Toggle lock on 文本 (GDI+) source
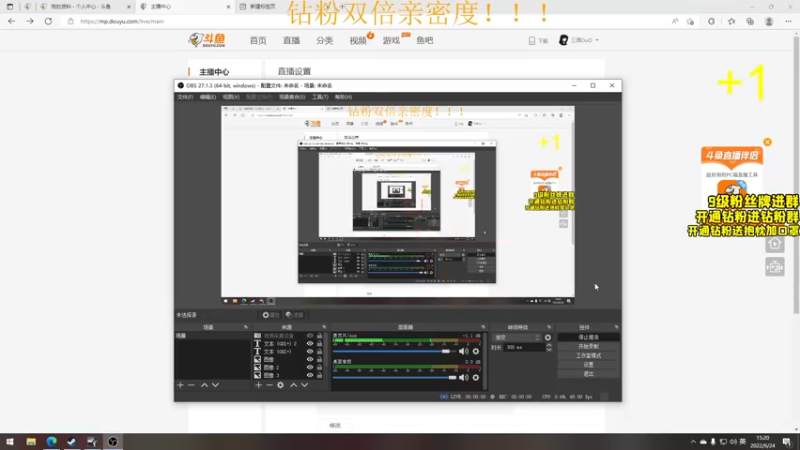Viewport: 800px width, 450px height. point(319,352)
